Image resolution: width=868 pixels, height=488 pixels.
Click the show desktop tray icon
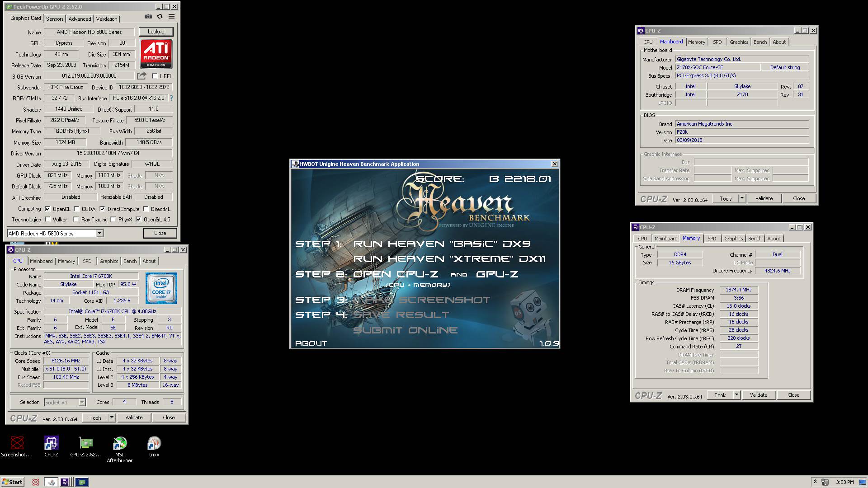click(x=863, y=482)
